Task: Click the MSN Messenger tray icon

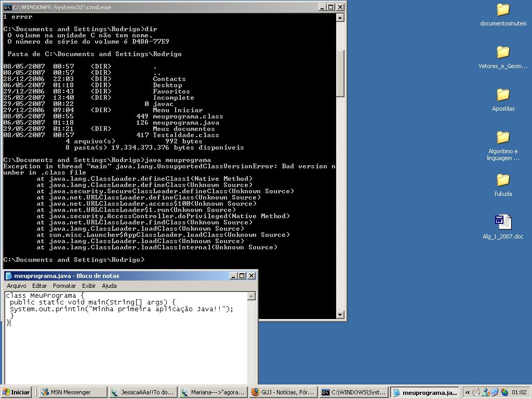Action: point(486,392)
